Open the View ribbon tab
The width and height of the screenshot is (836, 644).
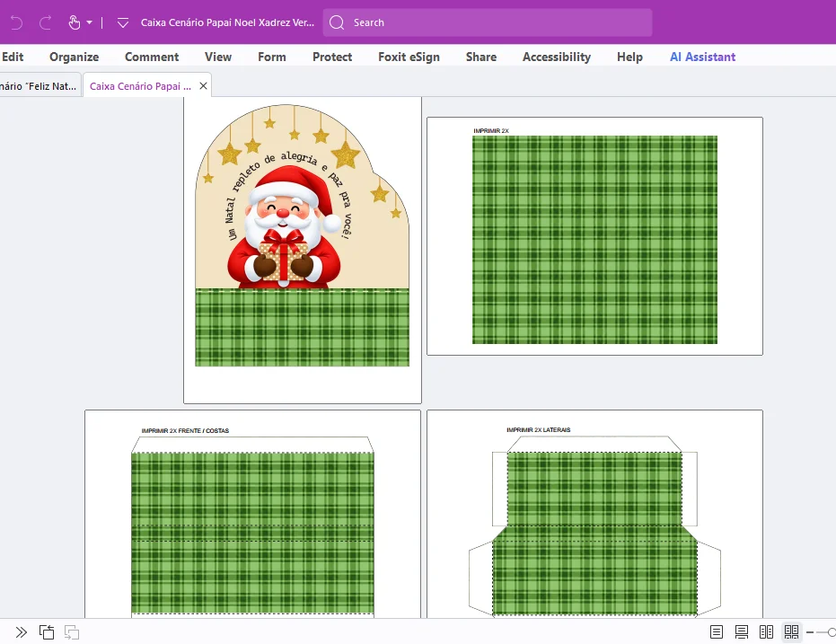(218, 57)
